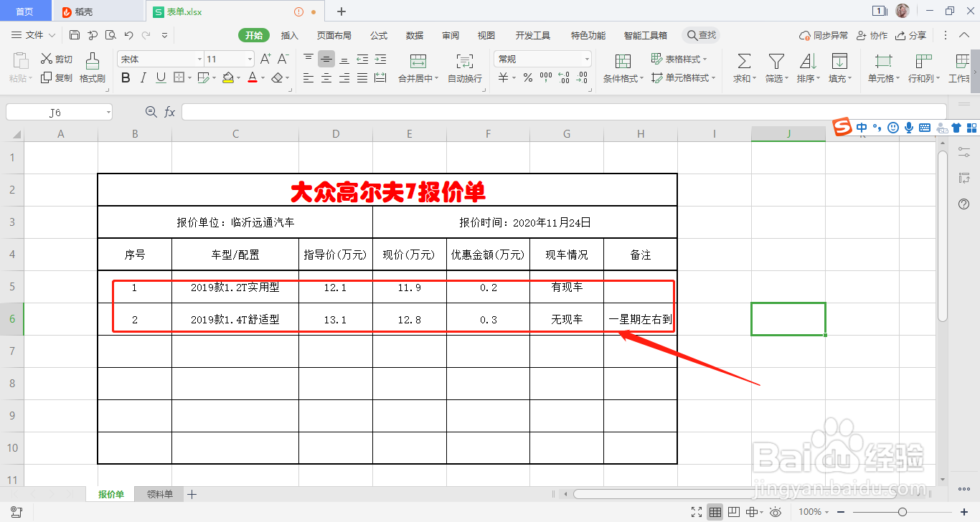Open the 审阅 ribbon tab

[451, 35]
